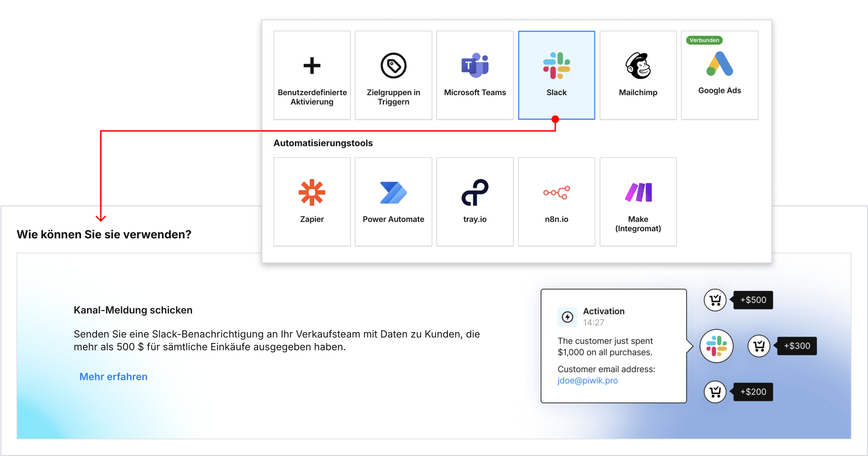
Task: Click the +$500 price tag
Action: (x=753, y=300)
